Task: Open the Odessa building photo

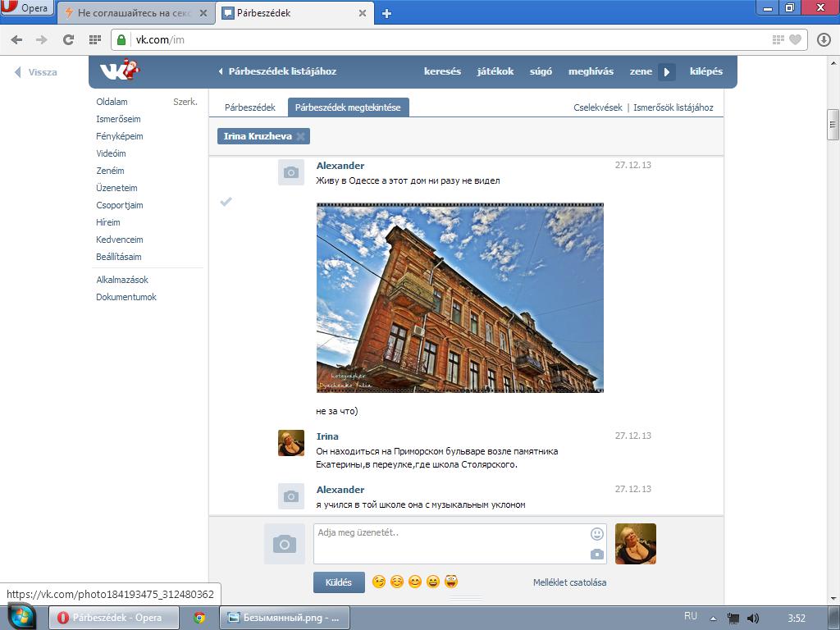Action: tap(460, 298)
